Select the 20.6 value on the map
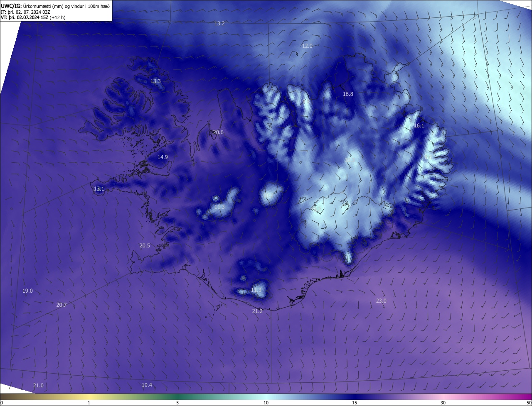Viewport: 532px width, 406px height. [x=218, y=132]
